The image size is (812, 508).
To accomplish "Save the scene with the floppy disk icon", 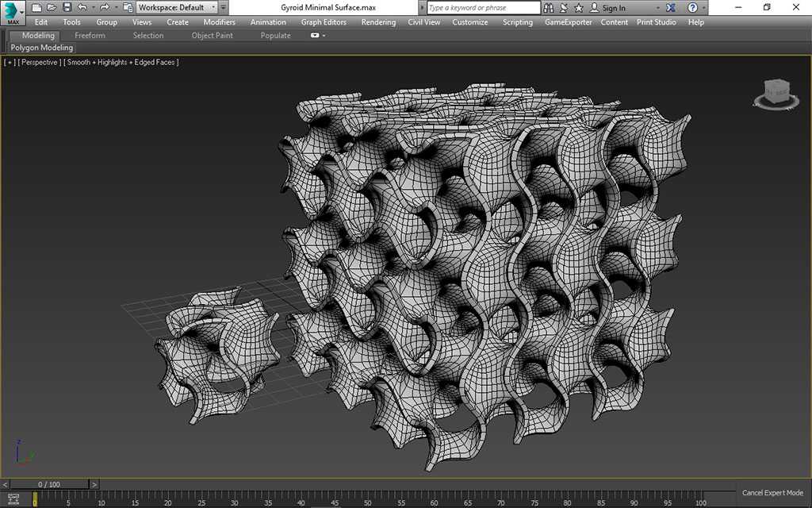I will (67, 8).
